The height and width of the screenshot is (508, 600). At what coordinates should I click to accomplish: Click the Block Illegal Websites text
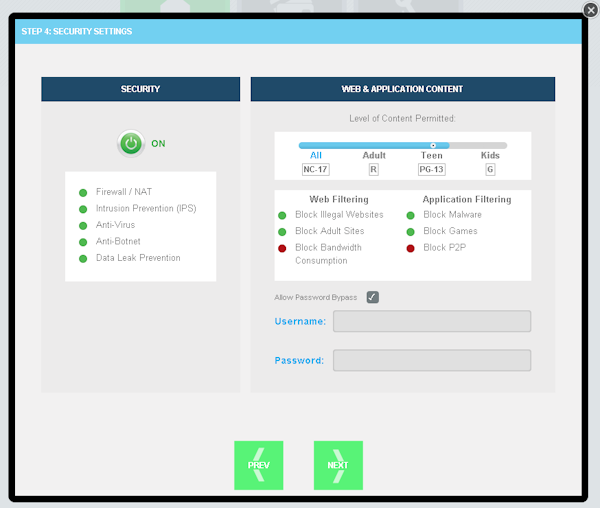(339, 215)
